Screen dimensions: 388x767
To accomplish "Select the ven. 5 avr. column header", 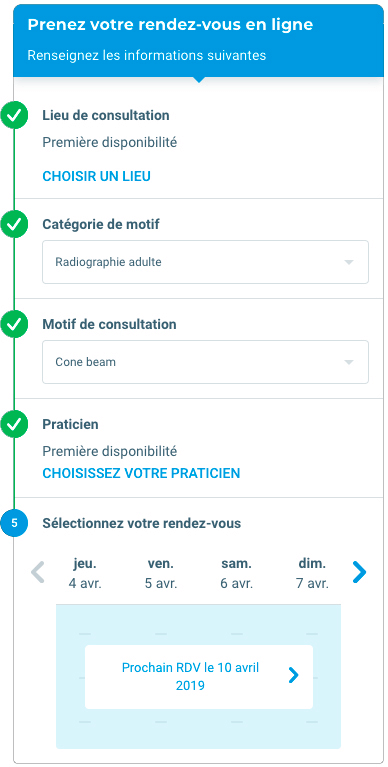I will 161,574.
